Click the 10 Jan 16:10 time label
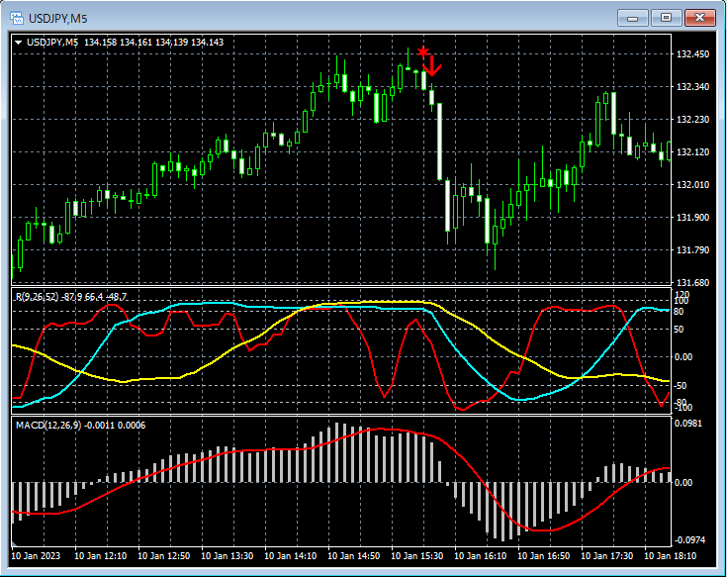728x577 pixels. click(480, 555)
